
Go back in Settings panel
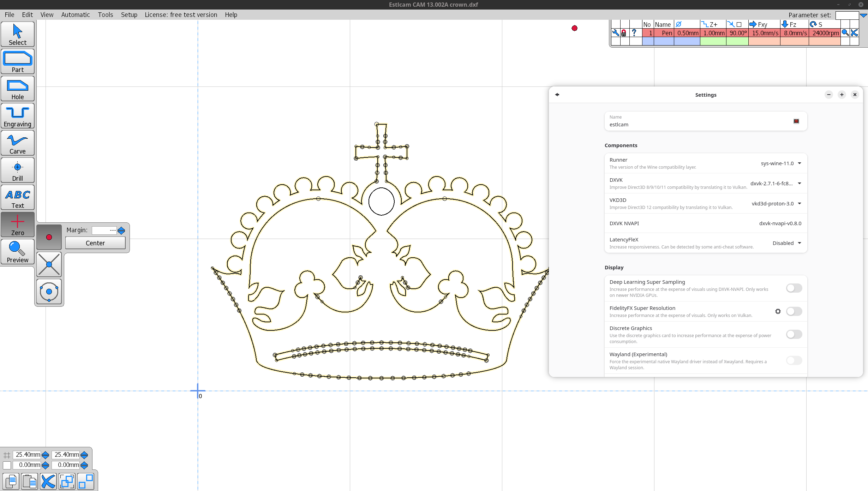pos(557,95)
